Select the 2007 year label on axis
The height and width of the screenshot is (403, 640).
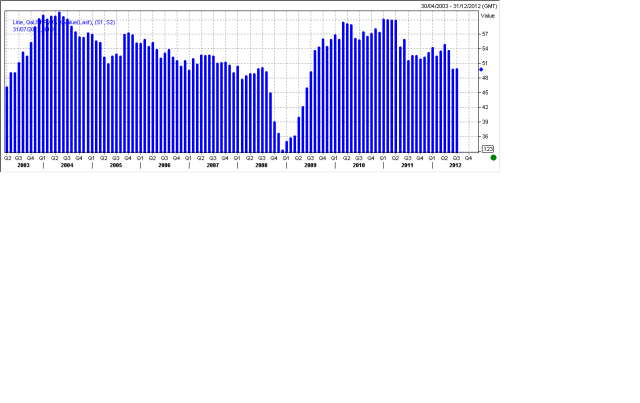coord(213,165)
